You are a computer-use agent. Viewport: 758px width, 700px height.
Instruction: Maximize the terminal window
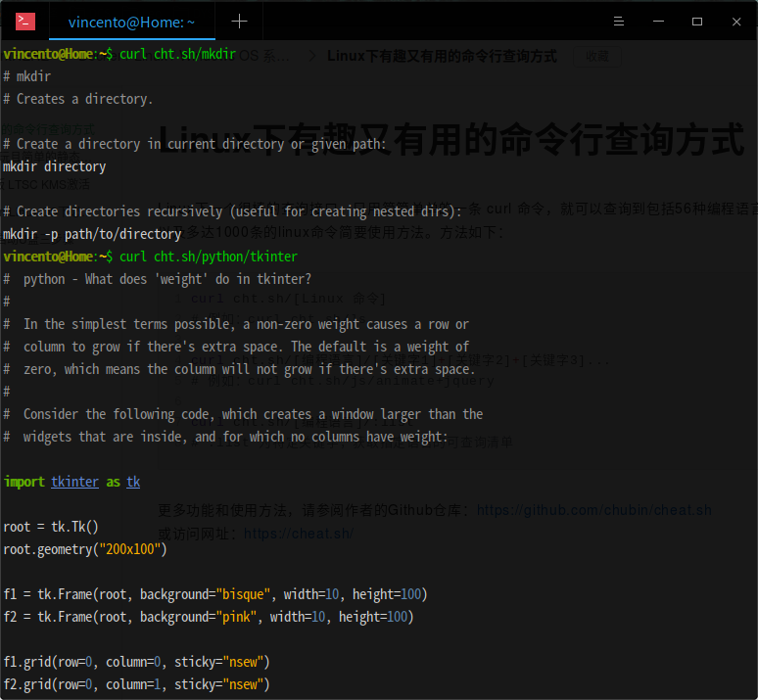[x=696, y=22]
